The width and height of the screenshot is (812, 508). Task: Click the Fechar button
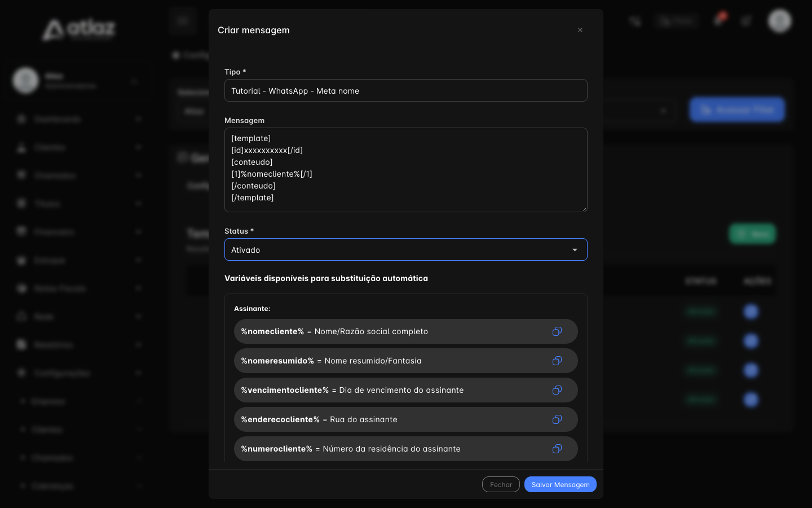[x=501, y=484]
